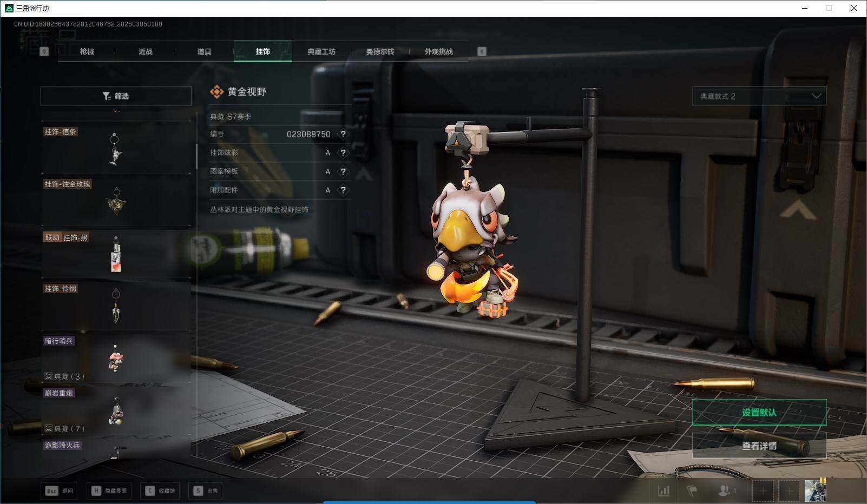Show help for 挂饰炫彩 rating
Viewport: 867px width, 504px height.
pos(343,153)
